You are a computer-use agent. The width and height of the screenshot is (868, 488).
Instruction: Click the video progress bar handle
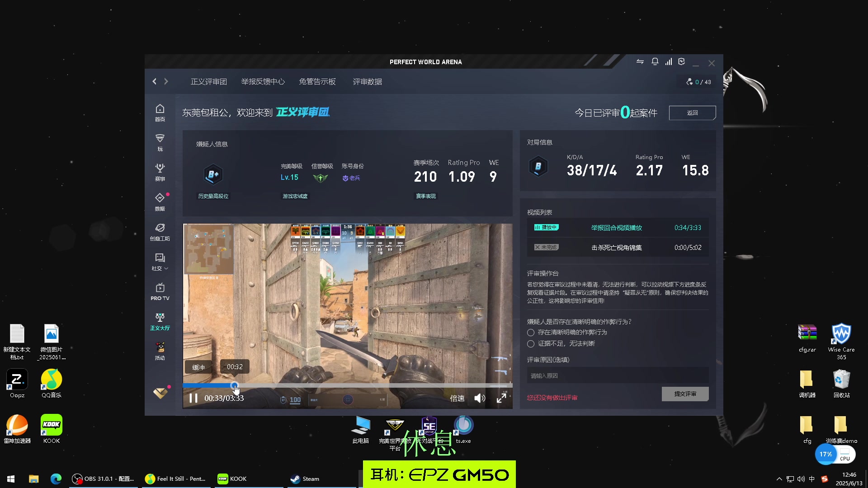[x=234, y=385]
